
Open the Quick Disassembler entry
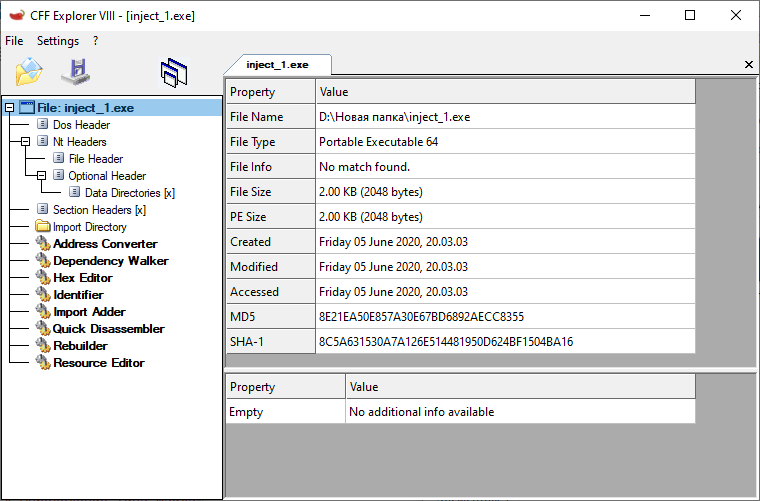coord(109,329)
